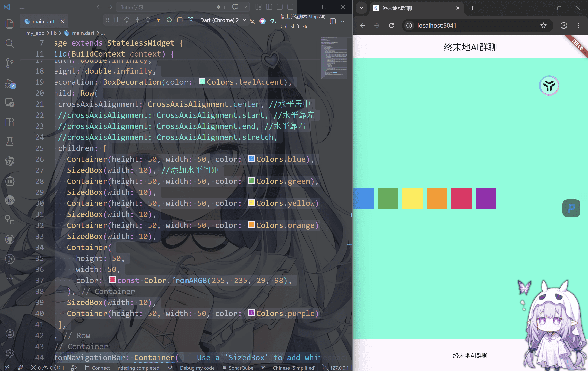Click the Chrome back arrow
Viewport: 588px width, 371px height.
pyautogui.click(x=362, y=25)
